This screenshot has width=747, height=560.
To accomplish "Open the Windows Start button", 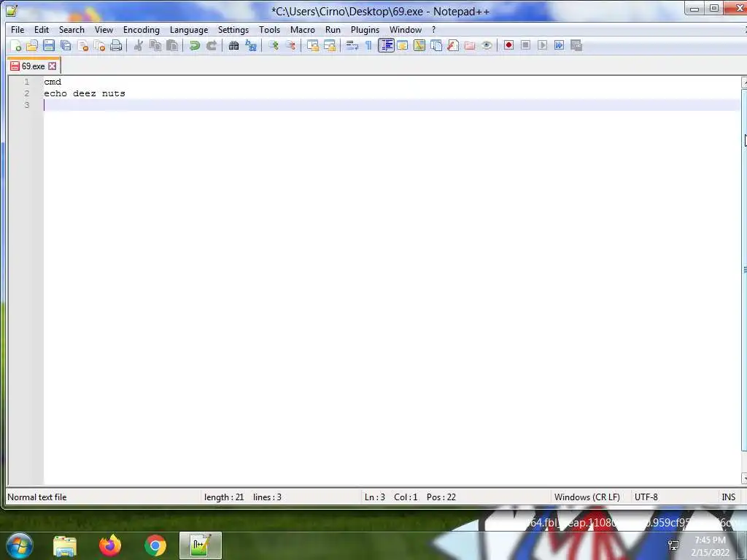I will 19,545.
